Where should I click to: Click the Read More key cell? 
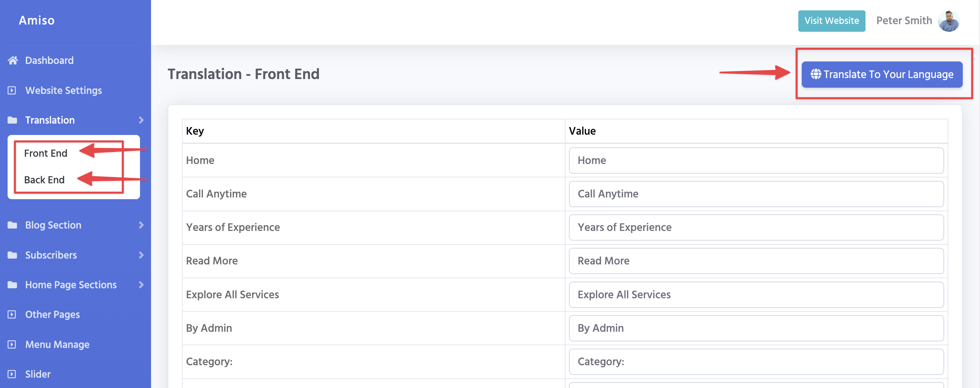pyautogui.click(x=373, y=261)
